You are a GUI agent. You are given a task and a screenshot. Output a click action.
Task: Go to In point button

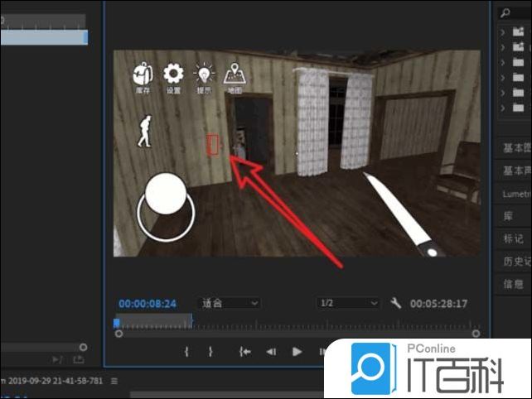tap(245, 352)
